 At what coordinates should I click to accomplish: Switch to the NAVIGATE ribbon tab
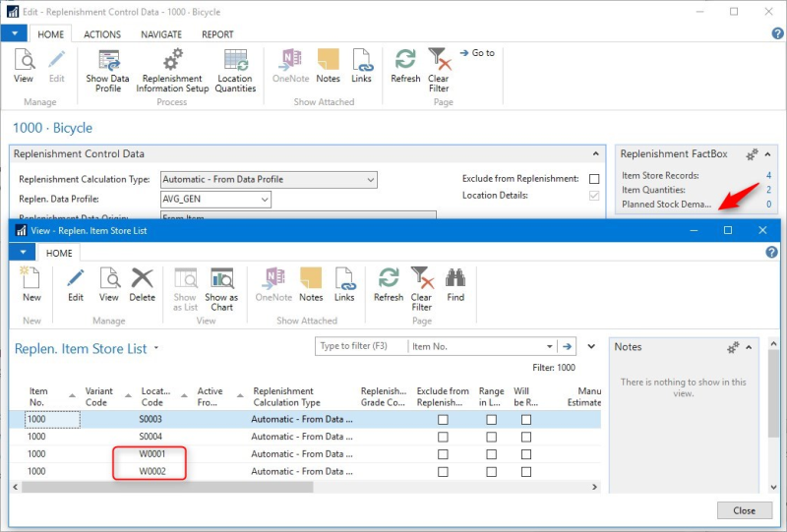tap(160, 34)
